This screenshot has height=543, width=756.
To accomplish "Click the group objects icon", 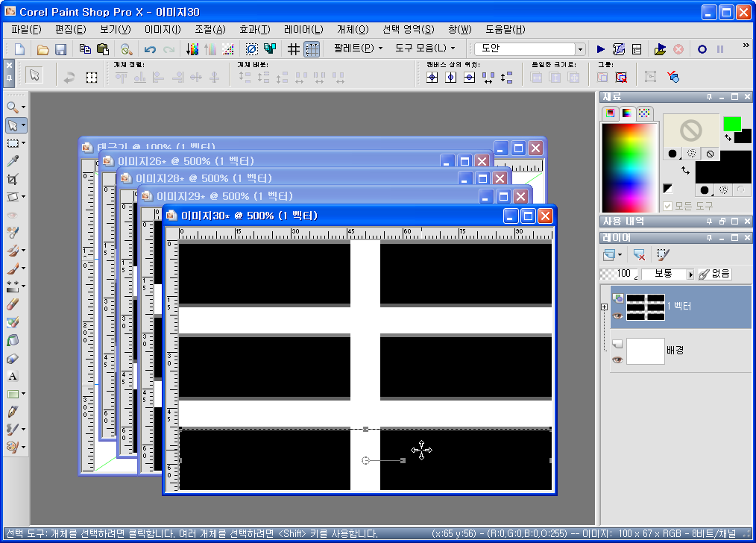I will [x=602, y=77].
